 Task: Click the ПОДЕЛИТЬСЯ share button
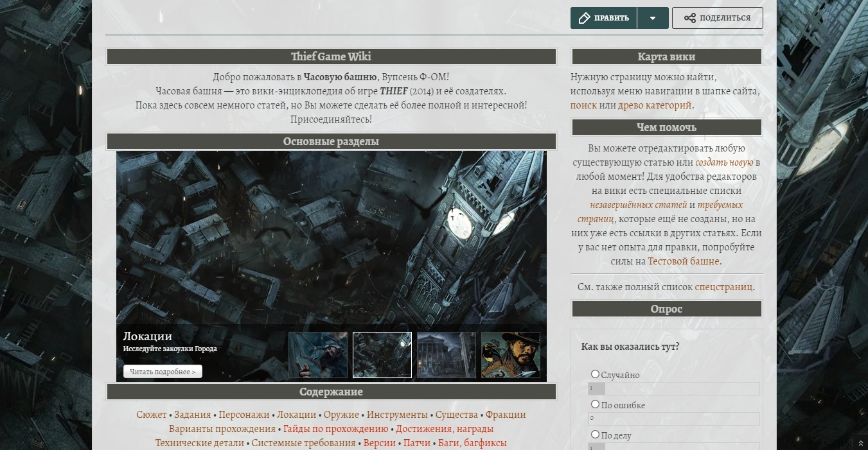pyautogui.click(x=718, y=18)
